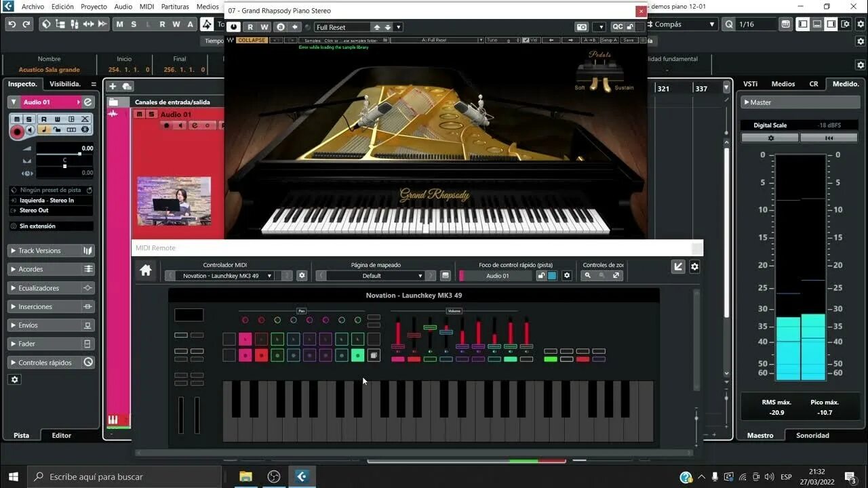Viewport: 868px width, 488px height.
Task: Click the zoom-in magnifier in zoom controls
Action: point(588,275)
